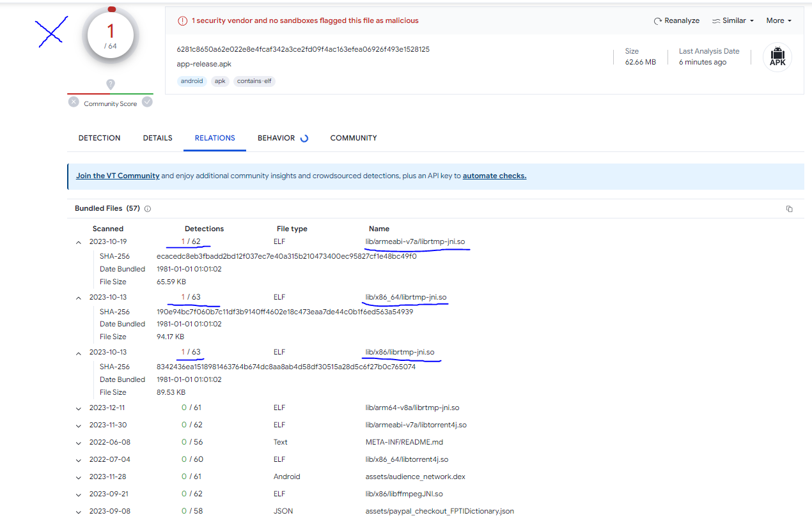Screen dimensions: 812x527
Task: Click the 94.17 KB file size value
Action: click(x=170, y=337)
